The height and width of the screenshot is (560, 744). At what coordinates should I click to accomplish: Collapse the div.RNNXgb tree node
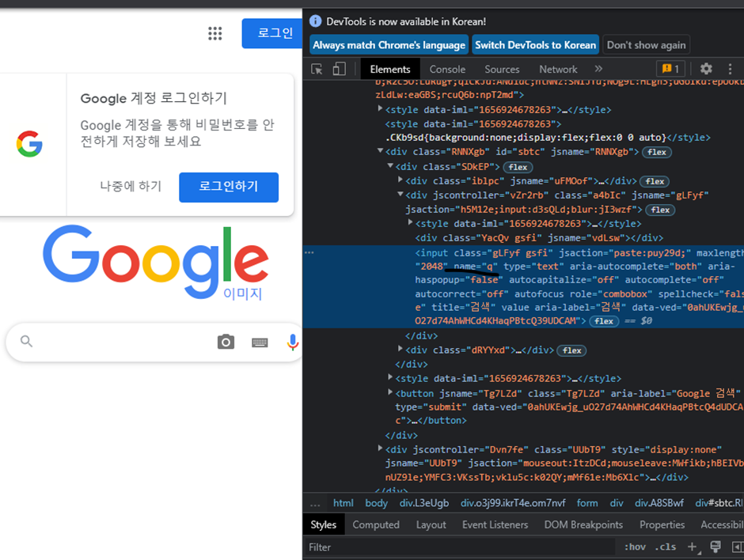(379, 151)
